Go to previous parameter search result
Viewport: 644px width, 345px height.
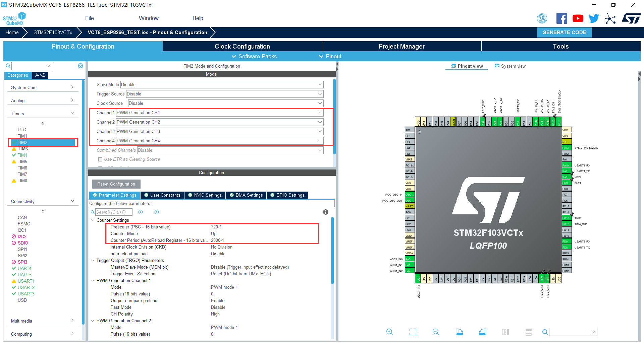point(141,212)
